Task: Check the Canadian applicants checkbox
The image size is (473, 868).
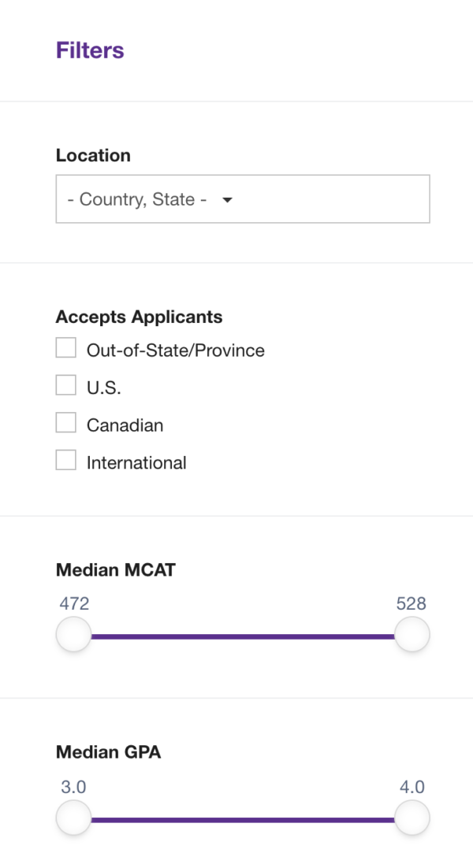Action: point(65,422)
